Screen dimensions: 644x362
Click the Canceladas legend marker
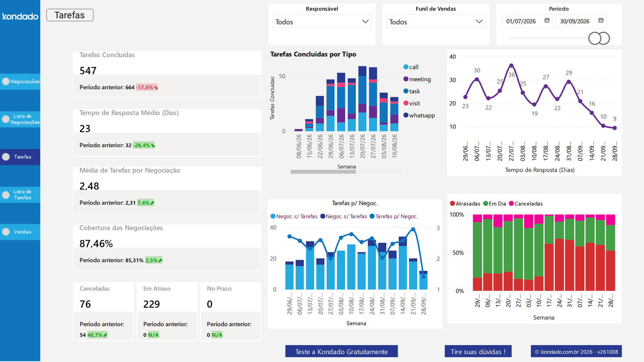512,204
